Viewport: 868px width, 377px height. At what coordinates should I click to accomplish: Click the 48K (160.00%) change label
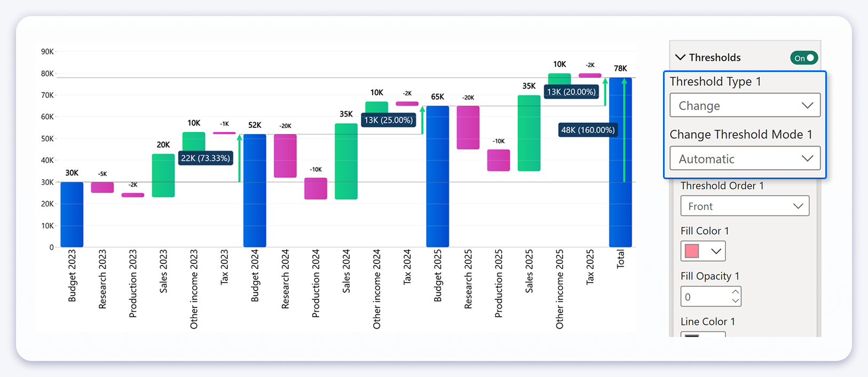588,130
